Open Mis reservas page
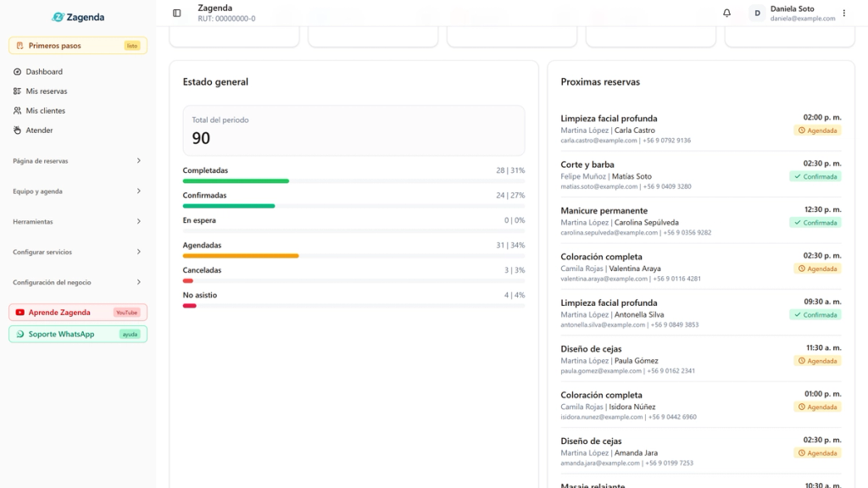Image resolution: width=868 pixels, height=488 pixels. 77,91
